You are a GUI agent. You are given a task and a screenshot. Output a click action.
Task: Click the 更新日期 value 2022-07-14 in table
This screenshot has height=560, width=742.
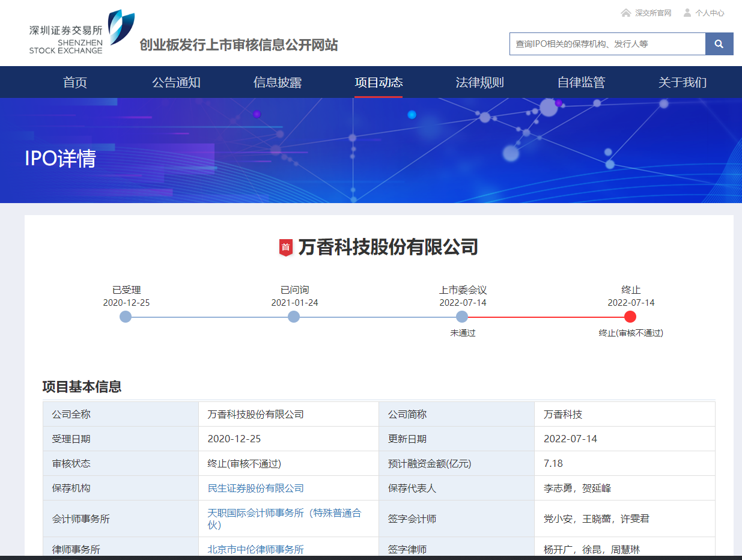[571, 439]
